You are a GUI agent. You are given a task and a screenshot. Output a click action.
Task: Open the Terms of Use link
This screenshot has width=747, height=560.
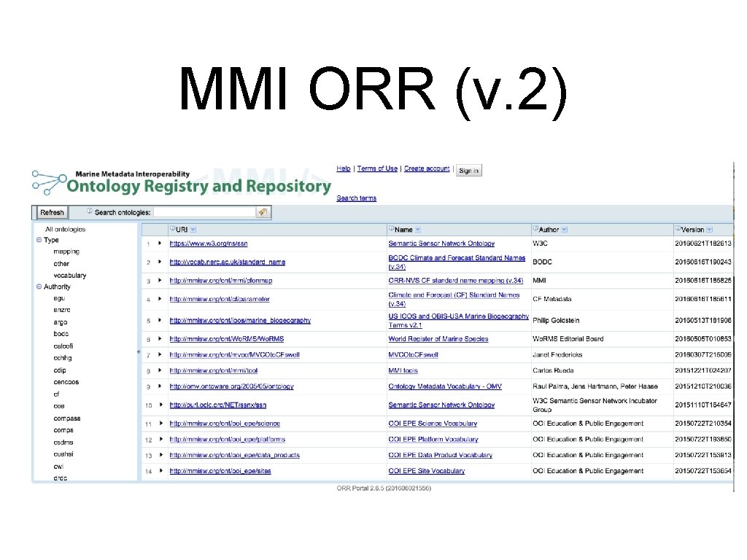(x=377, y=168)
